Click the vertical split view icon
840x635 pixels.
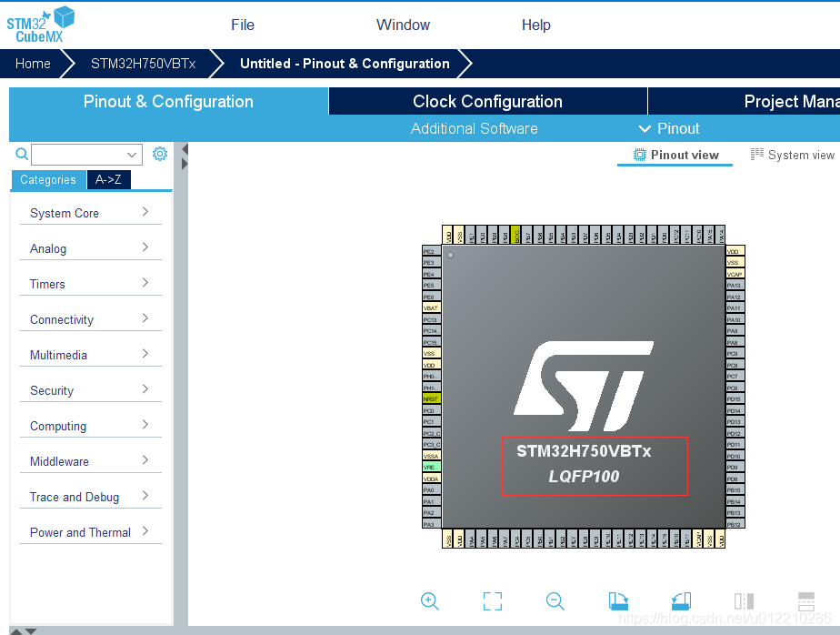click(x=744, y=601)
